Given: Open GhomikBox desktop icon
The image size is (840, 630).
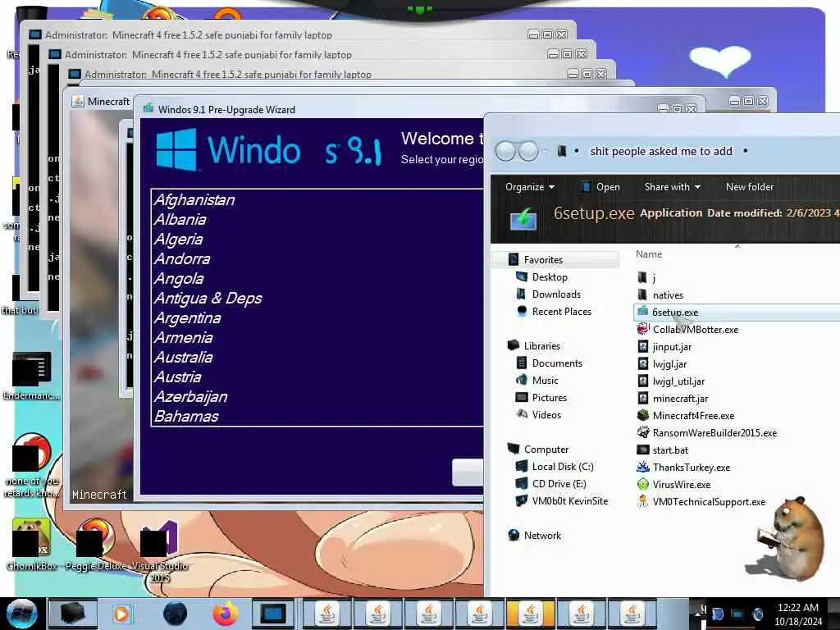Looking at the screenshot, I should 31,543.
